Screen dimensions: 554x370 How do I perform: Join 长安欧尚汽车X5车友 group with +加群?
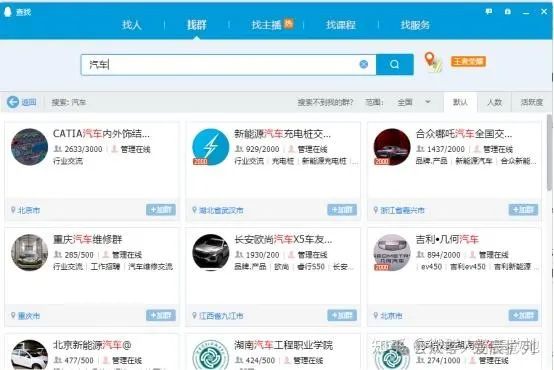click(x=342, y=315)
